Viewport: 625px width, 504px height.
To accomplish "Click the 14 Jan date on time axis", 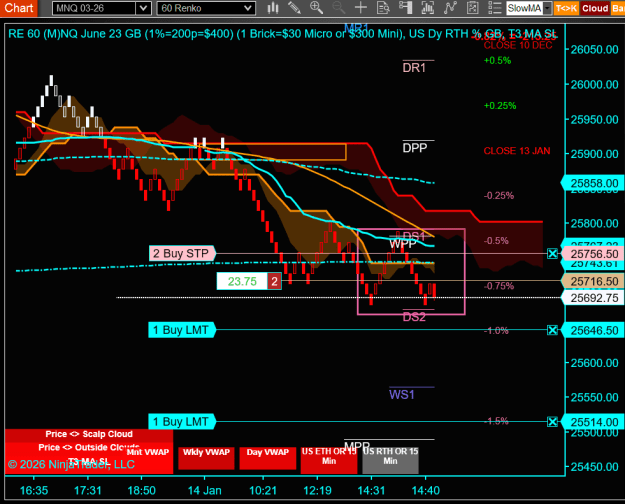I will (204, 490).
